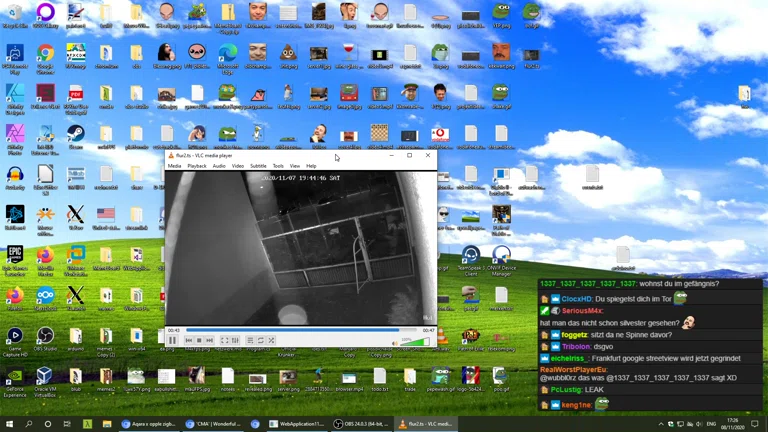768x432 pixels.
Task: Switch to the Aqara Chrome taskbar window
Action: pyautogui.click(x=148, y=424)
